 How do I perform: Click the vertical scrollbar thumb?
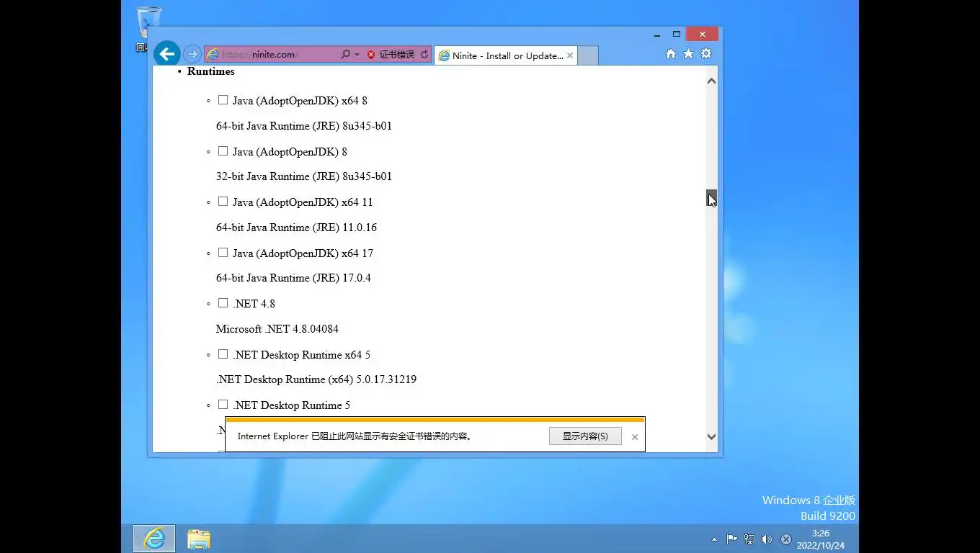coord(711,198)
